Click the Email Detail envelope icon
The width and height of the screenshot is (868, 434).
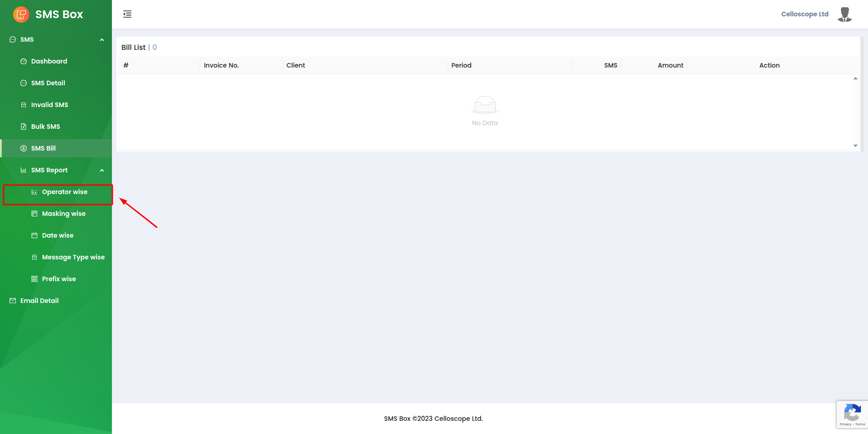click(13, 301)
